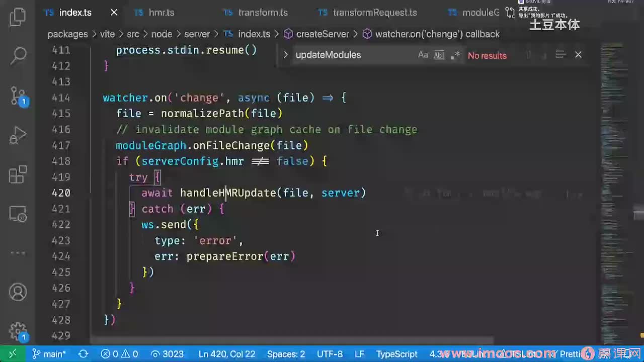Open the Accounts menu

(x=18, y=292)
